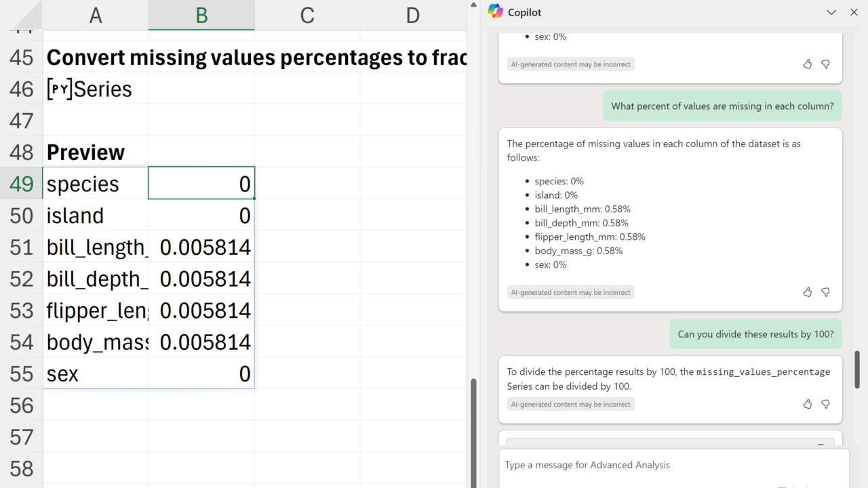Select column C header

307,15
